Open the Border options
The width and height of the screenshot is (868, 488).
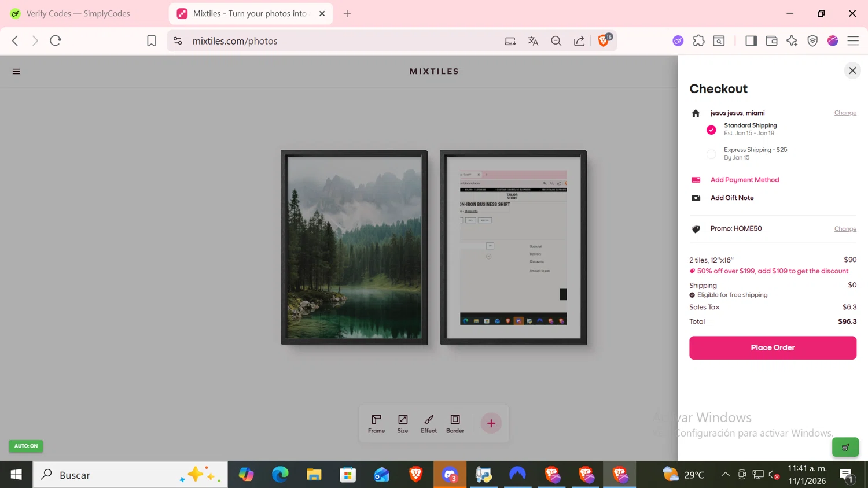click(x=455, y=423)
